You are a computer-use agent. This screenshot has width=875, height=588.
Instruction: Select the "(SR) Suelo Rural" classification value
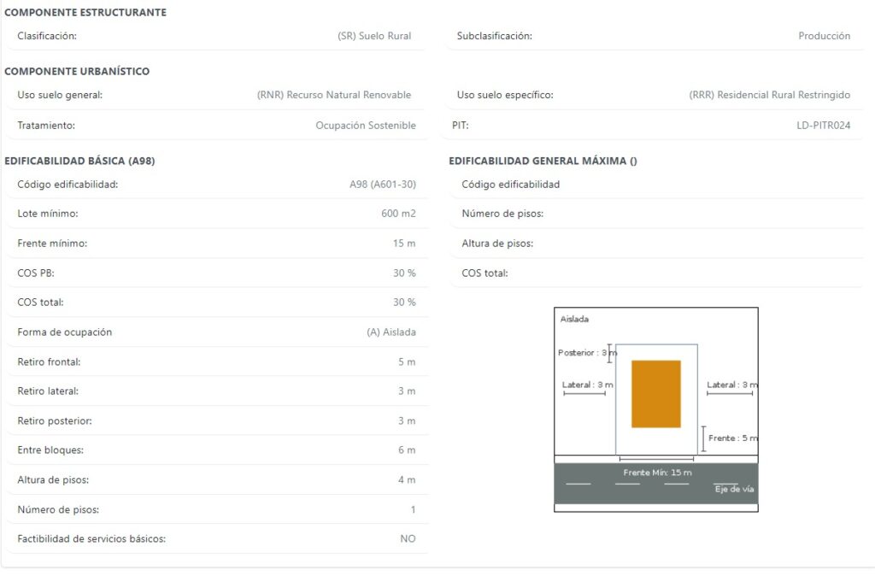point(374,36)
